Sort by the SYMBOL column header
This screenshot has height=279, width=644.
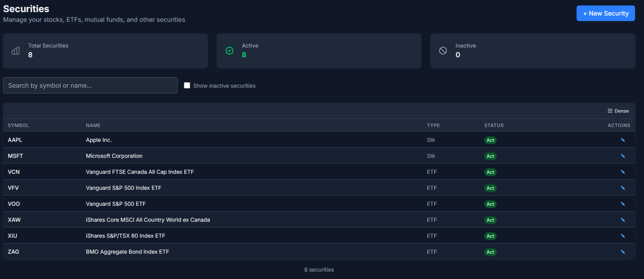(x=18, y=125)
